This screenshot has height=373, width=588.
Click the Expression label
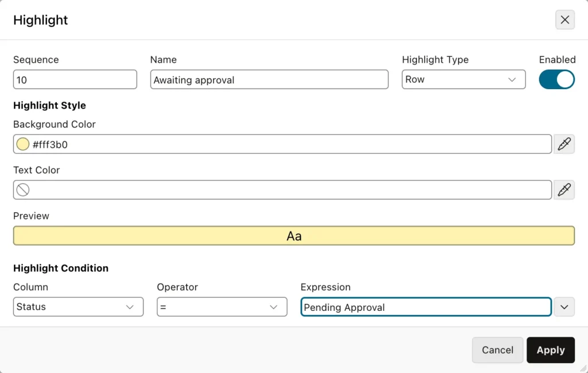coord(326,287)
